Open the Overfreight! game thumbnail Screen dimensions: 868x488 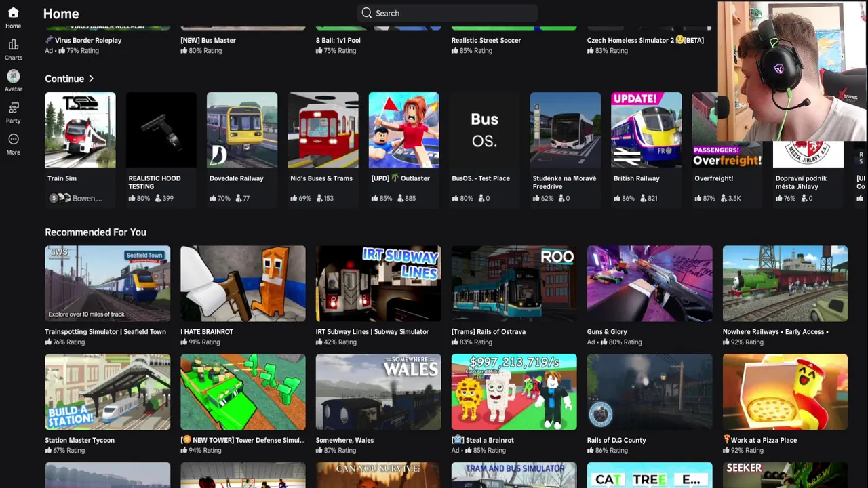point(727,130)
